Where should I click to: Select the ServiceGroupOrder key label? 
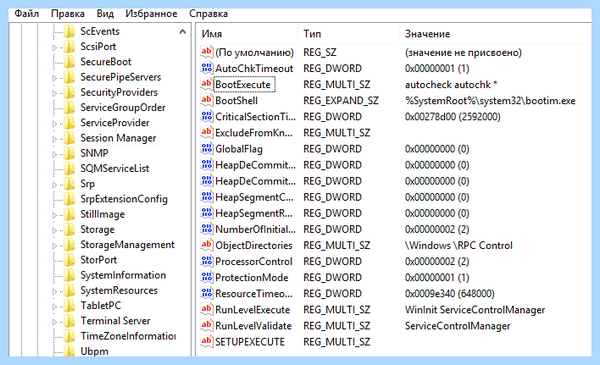point(123,108)
